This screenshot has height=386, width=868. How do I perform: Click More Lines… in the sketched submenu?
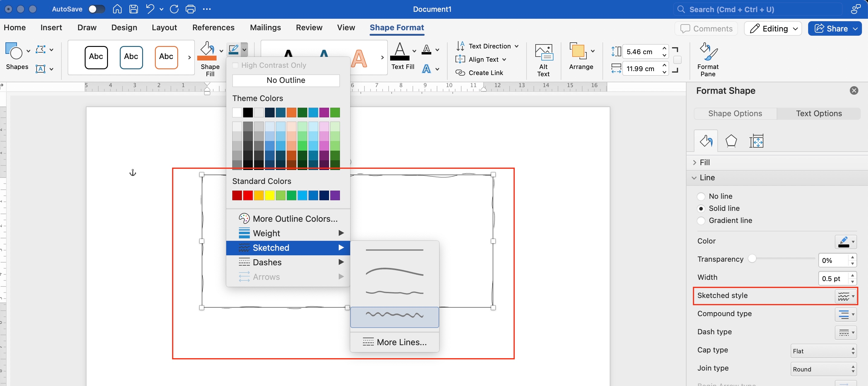pyautogui.click(x=394, y=342)
